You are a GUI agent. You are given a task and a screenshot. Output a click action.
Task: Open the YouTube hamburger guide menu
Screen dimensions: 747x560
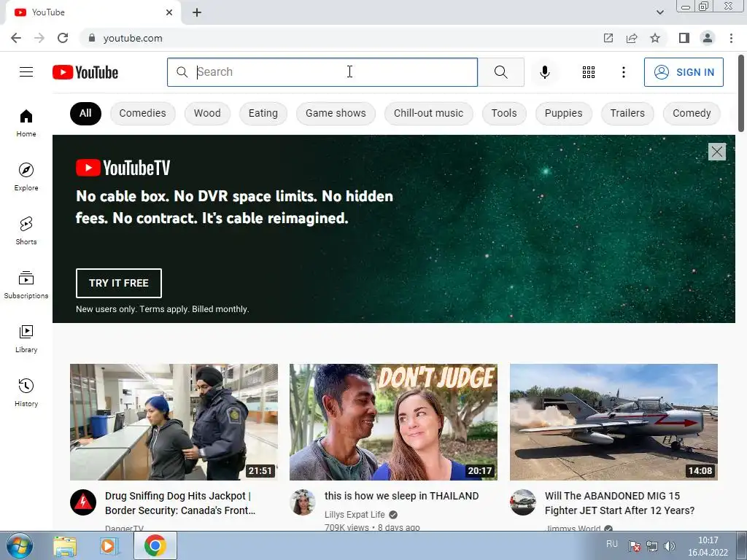(x=26, y=72)
